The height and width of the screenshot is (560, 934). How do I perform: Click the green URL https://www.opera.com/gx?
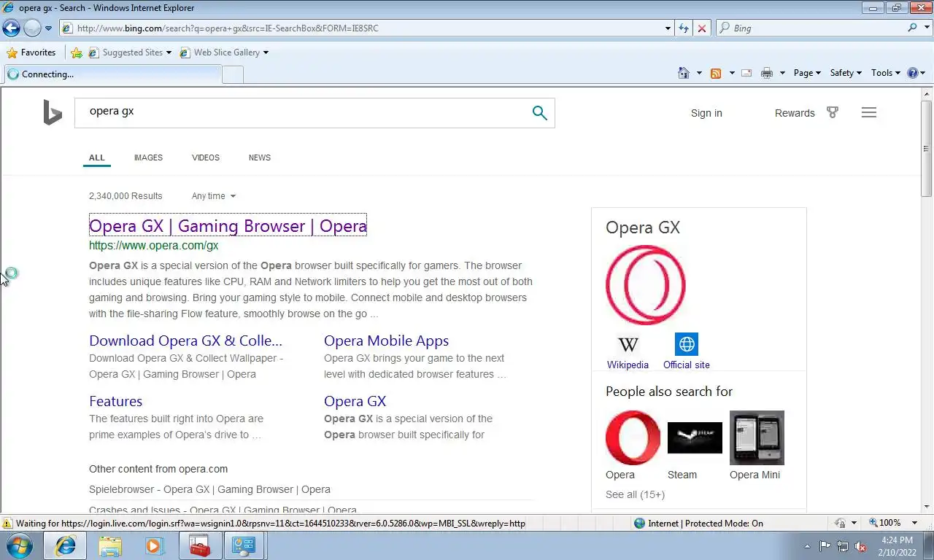pyautogui.click(x=153, y=246)
